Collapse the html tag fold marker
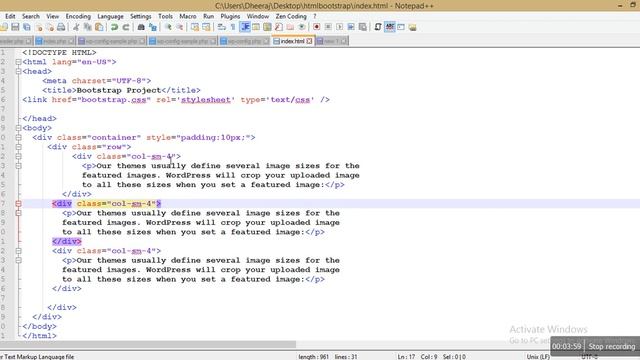This screenshot has width=640, height=360. pos(18,62)
